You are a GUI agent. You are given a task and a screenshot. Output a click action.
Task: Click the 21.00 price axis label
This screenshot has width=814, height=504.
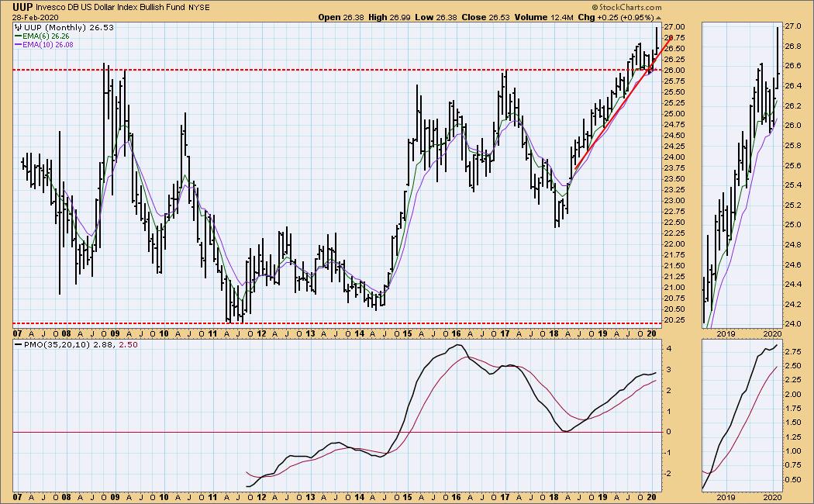[674, 288]
